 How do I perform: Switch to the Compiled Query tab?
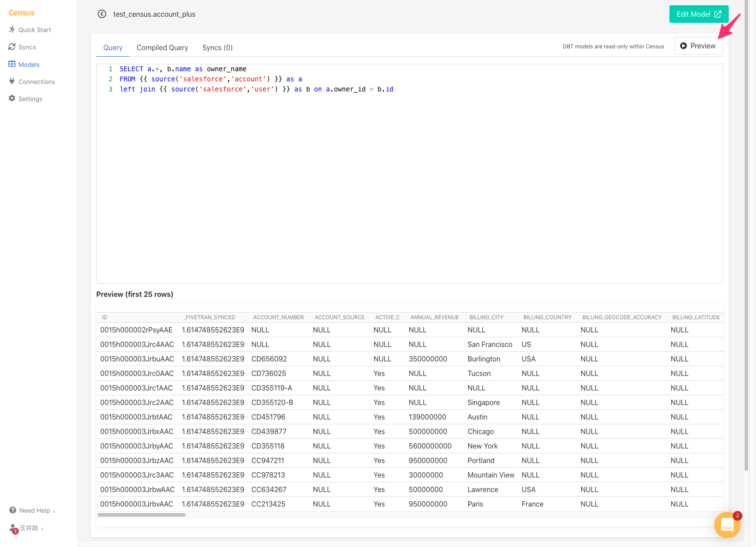coord(162,47)
